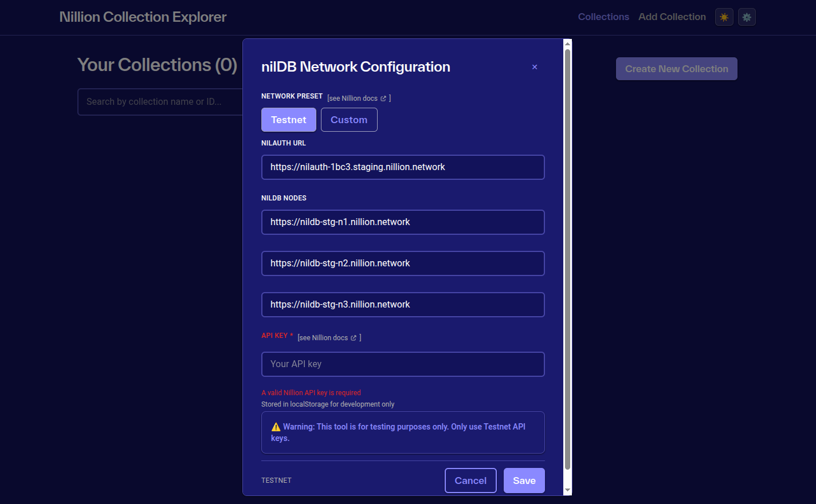Edit the nildb-stg-n3 node URL field
This screenshot has height=504, width=816.
[x=403, y=305]
